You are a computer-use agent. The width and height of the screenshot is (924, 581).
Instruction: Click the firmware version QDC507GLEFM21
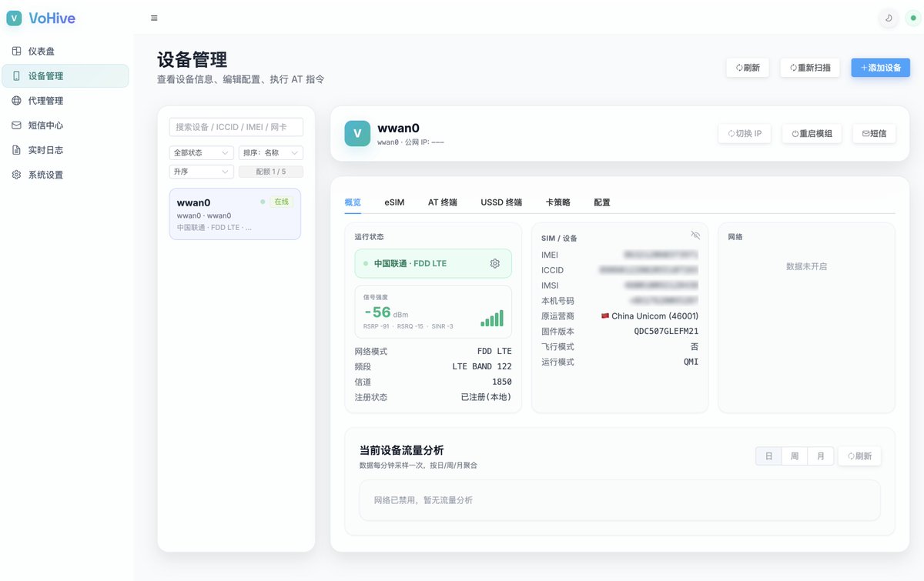666,332
